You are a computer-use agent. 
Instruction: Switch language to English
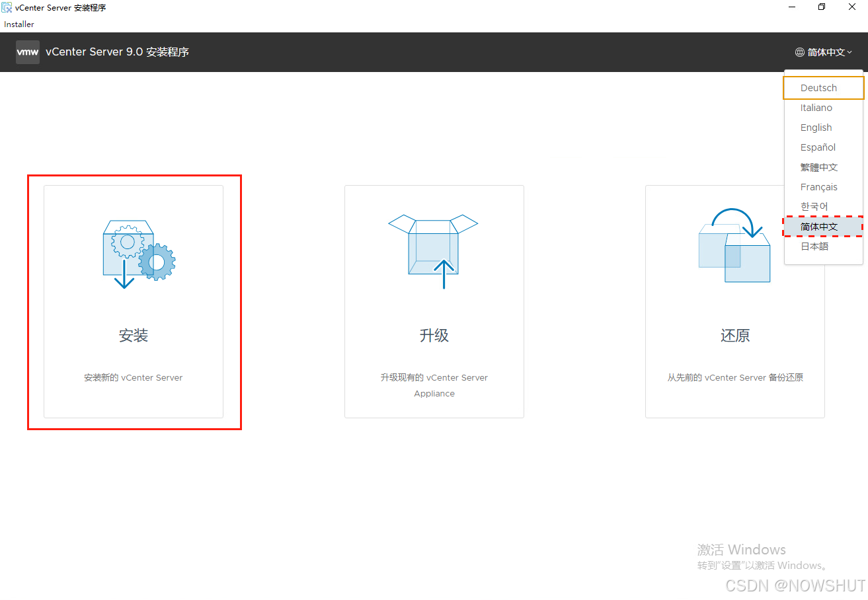click(824, 128)
